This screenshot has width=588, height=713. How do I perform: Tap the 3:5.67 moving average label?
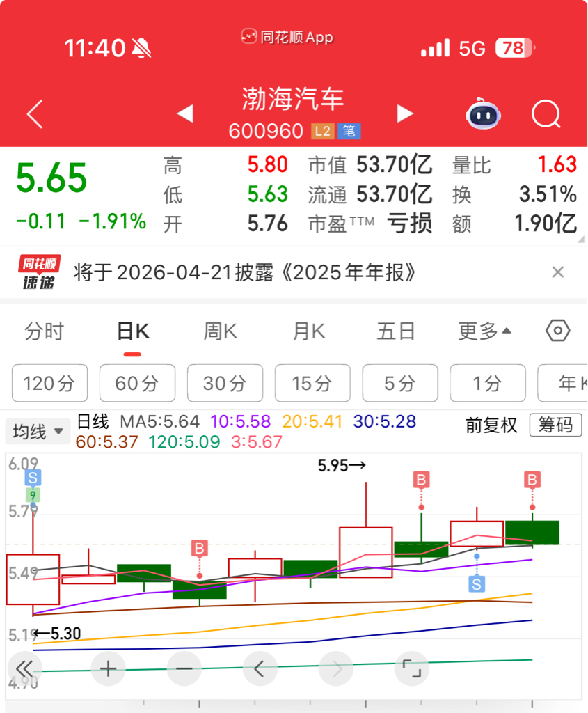[257, 441]
